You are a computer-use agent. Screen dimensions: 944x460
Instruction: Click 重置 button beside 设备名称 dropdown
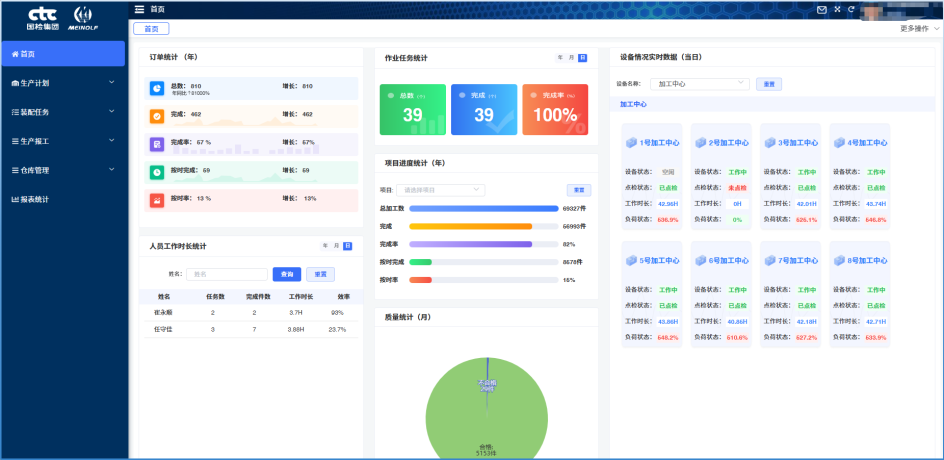click(769, 84)
